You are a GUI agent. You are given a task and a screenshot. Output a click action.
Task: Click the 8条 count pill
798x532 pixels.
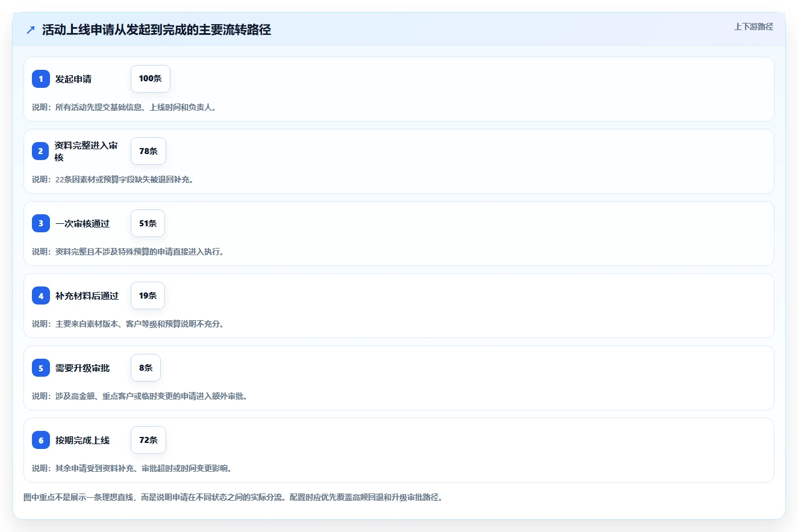click(146, 368)
